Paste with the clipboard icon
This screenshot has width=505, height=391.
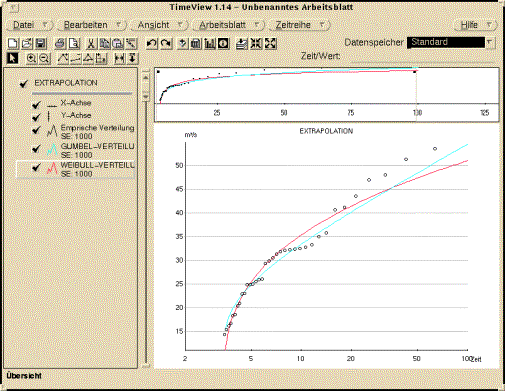coord(118,44)
